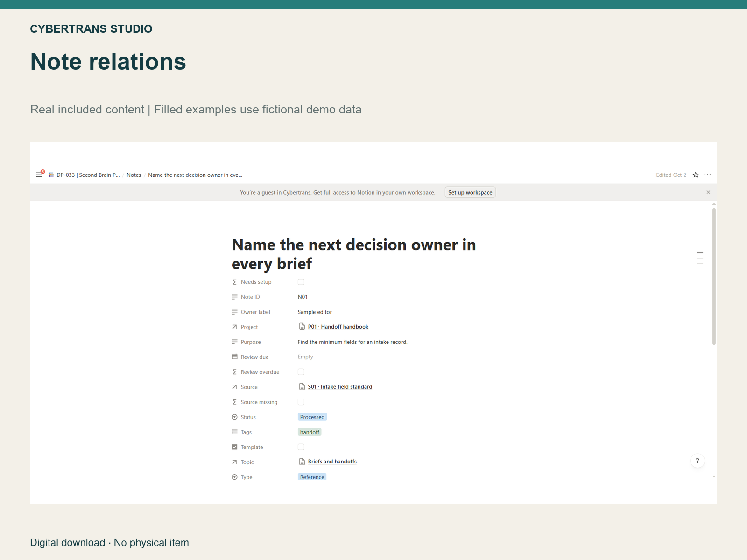Viewport: 747px width, 560px height.
Task: Open the S01 · Intake field standard page
Action: (340, 387)
